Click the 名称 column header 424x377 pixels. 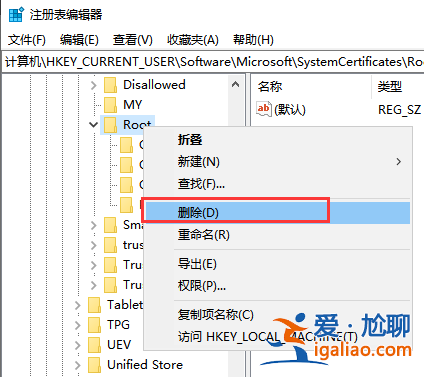(x=270, y=87)
